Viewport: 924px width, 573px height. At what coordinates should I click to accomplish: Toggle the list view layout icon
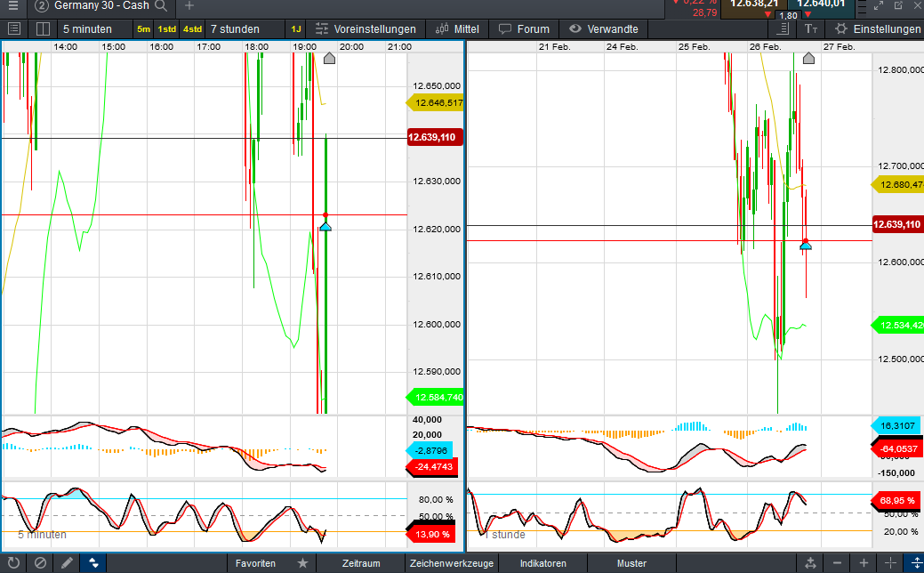click(x=14, y=28)
